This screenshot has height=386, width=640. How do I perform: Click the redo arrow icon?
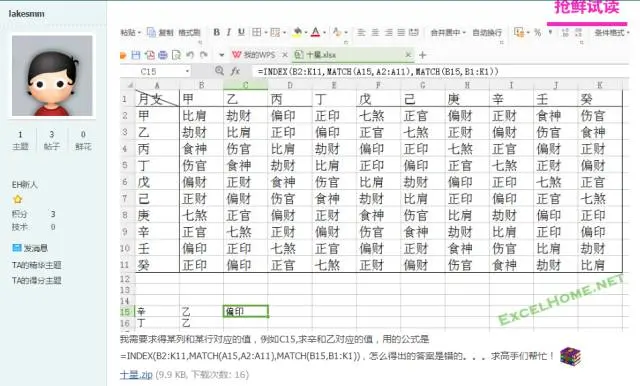(204, 55)
